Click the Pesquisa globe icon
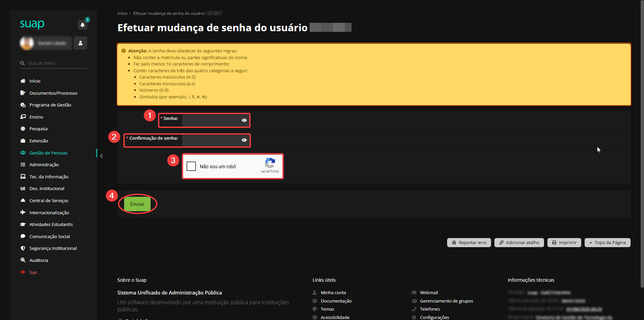Image resolution: width=644 pixels, height=320 pixels. (x=23, y=129)
